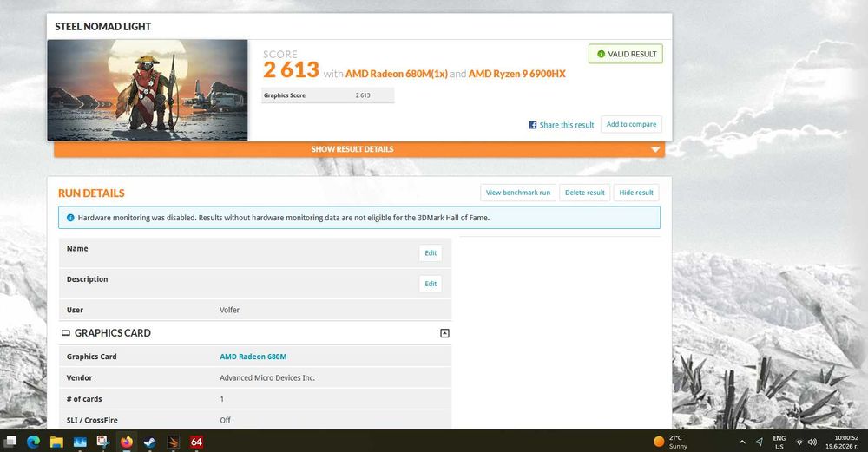This screenshot has height=452, width=868.
Task: Edit the Description field
Action: pos(431,284)
